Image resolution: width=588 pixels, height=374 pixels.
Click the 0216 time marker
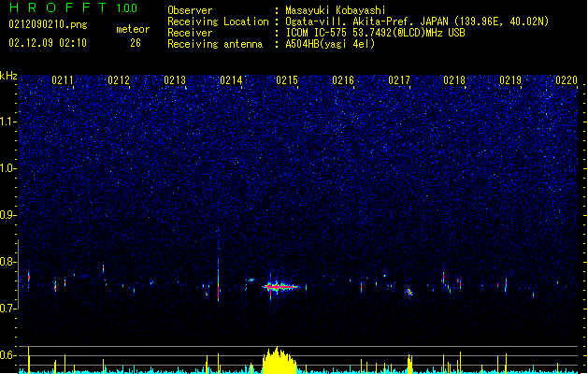coord(343,80)
